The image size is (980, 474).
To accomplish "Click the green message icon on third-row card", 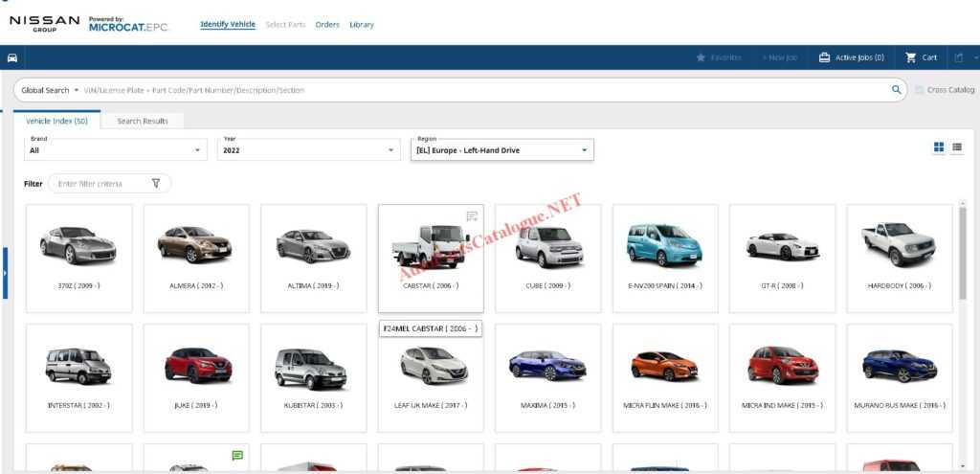I will pos(237,455).
